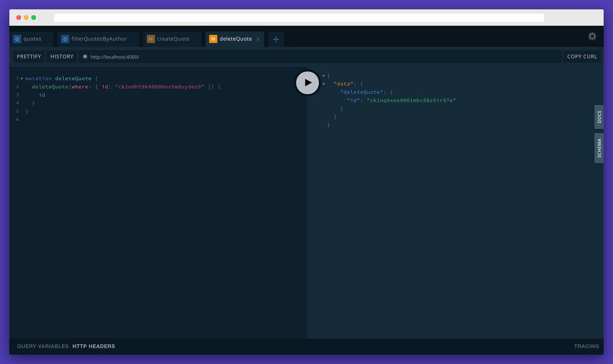
Task: Open the GraphQL Playground settings gear
Action: [x=592, y=36]
